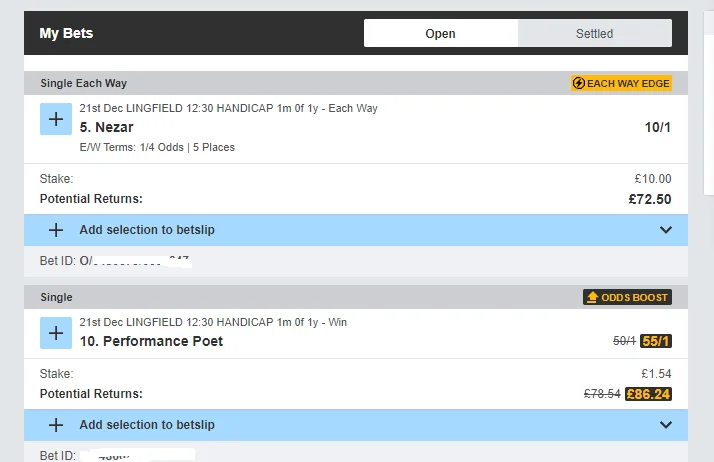Image resolution: width=714 pixels, height=462 pixels.
Task: Click the plus icon beside 10. Performance Poet
Action: tap(56, 333)
